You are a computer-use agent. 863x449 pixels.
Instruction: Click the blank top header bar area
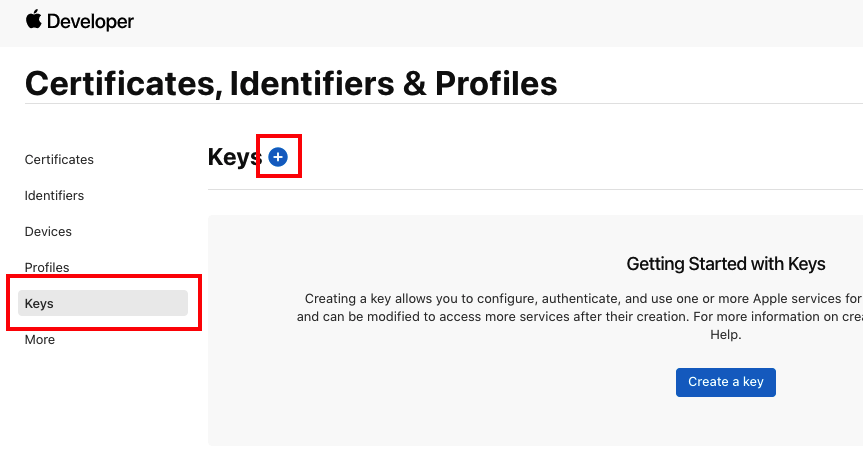point(495,22)
